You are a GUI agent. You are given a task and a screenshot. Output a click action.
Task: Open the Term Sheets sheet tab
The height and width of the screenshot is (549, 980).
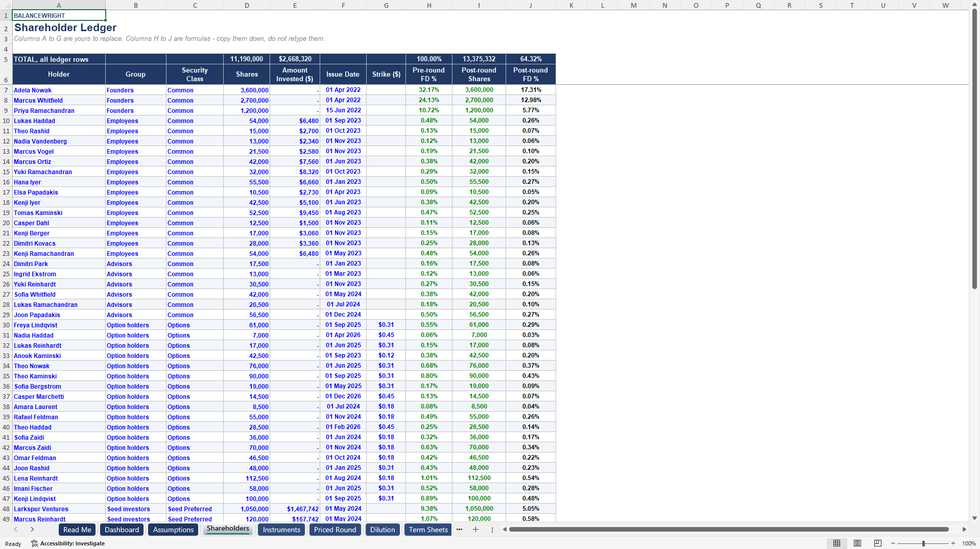[x=428, y=530]
